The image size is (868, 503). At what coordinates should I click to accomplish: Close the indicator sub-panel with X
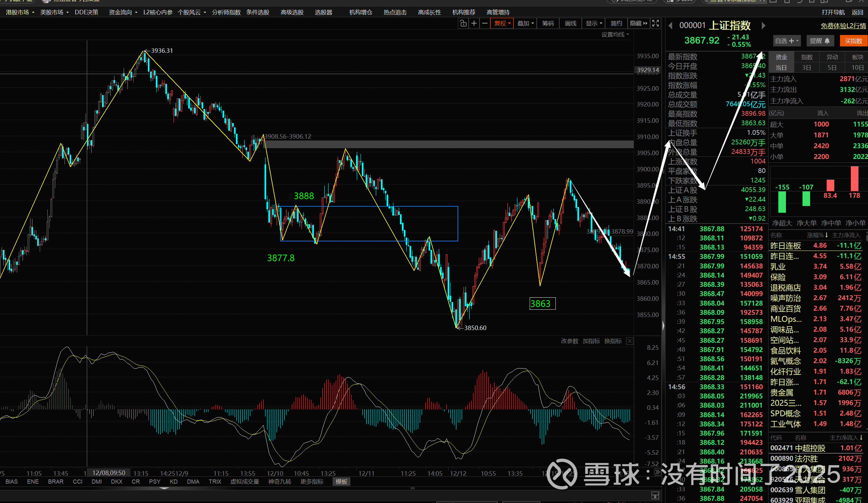tap(629, 341)
